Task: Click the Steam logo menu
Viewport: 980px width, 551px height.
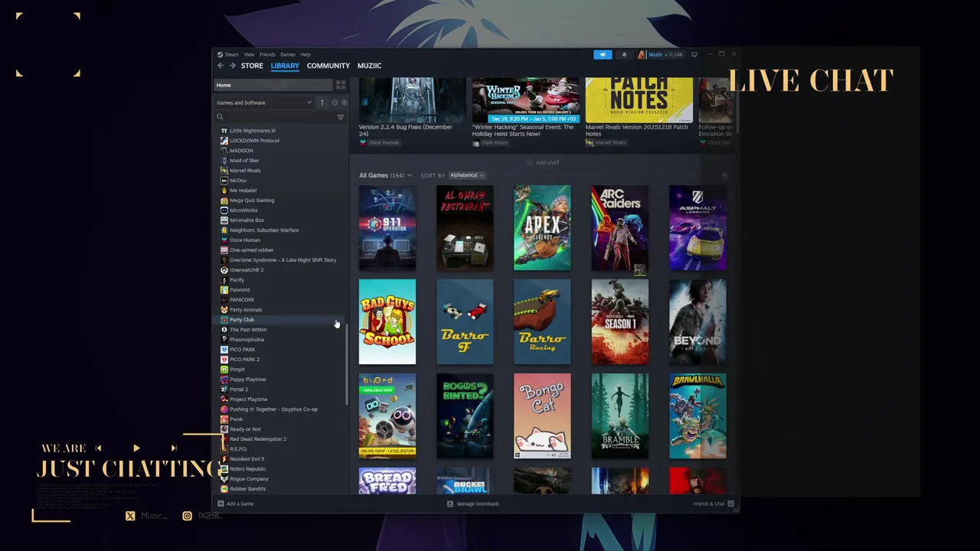Action: coord(227,54)
